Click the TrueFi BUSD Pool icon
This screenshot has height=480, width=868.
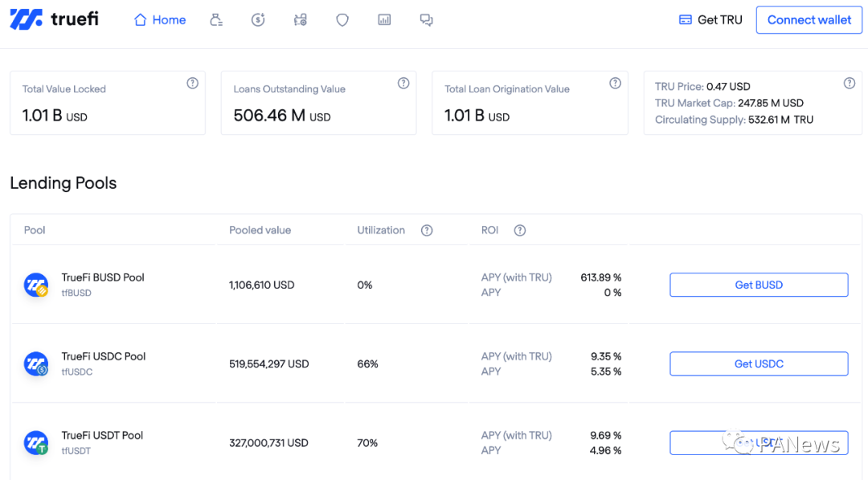[36, 285]
